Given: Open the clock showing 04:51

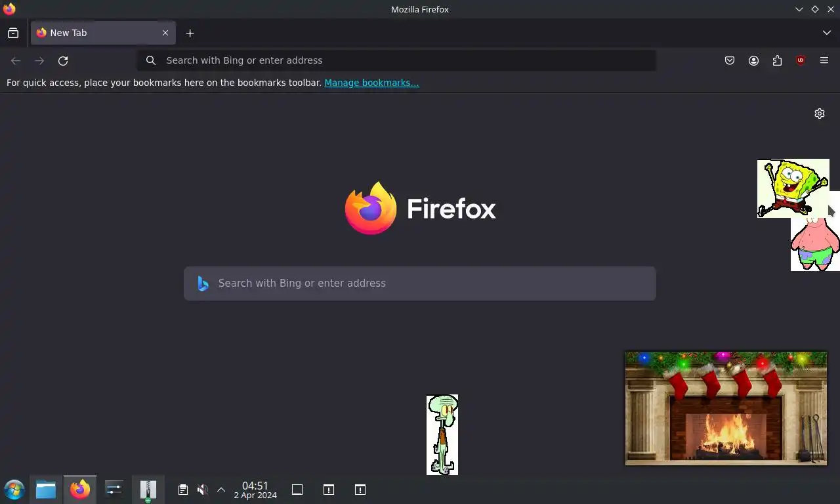Looking at the screenshot, I should tap(255, 490).
